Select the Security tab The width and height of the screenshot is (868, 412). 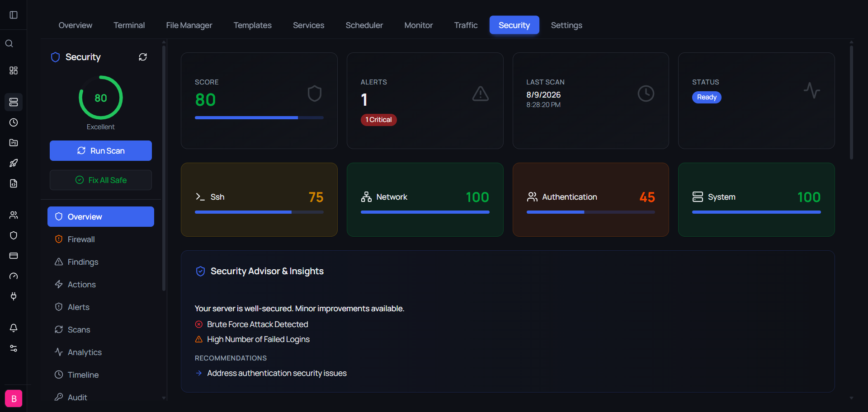coord(514,25)
